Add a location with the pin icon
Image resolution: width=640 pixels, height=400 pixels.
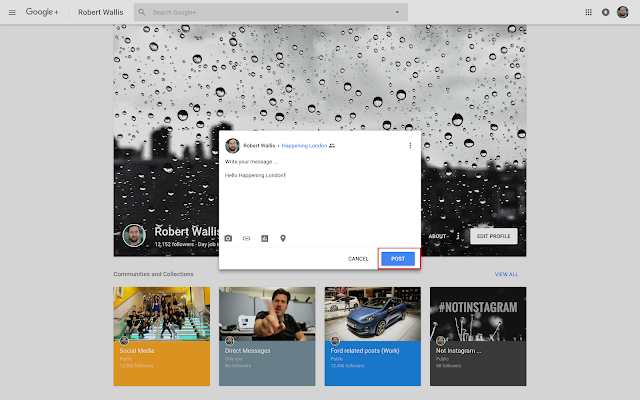283,238
